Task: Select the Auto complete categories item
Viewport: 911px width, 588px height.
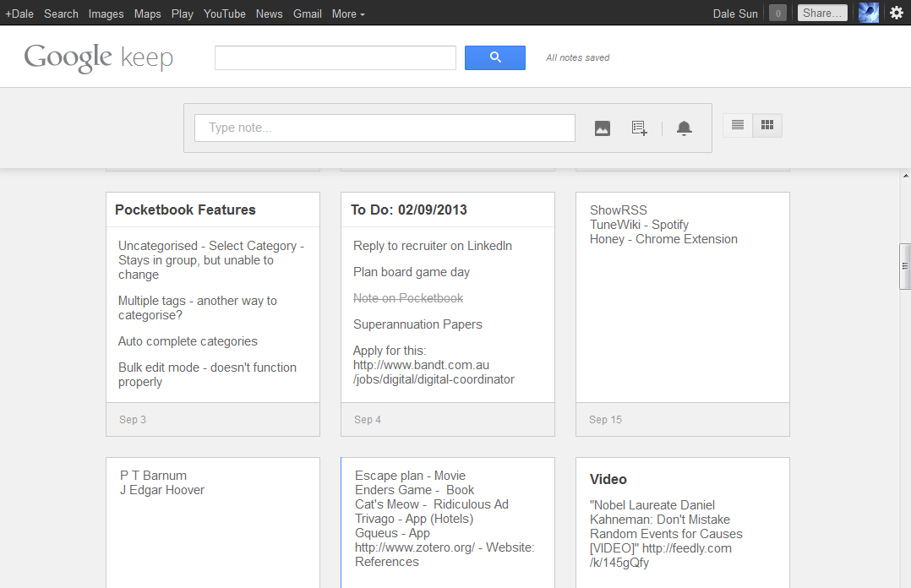Action: [x=188, y=341]
